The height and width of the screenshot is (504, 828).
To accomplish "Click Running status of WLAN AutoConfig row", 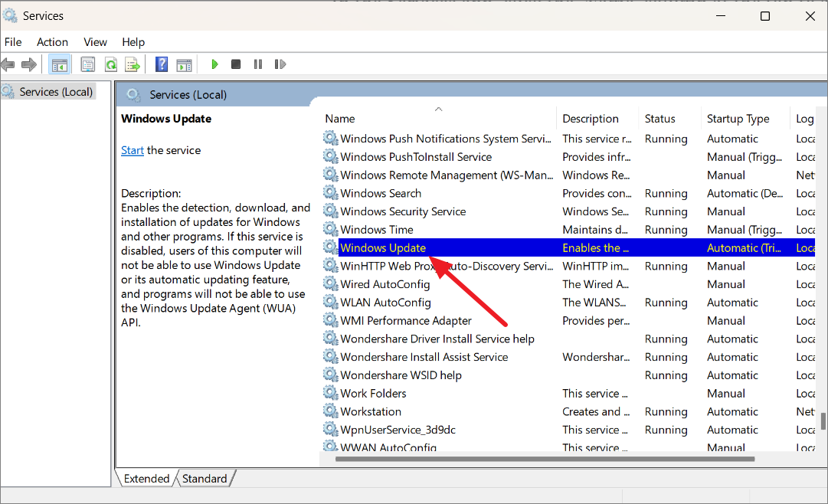I will 666,303.
